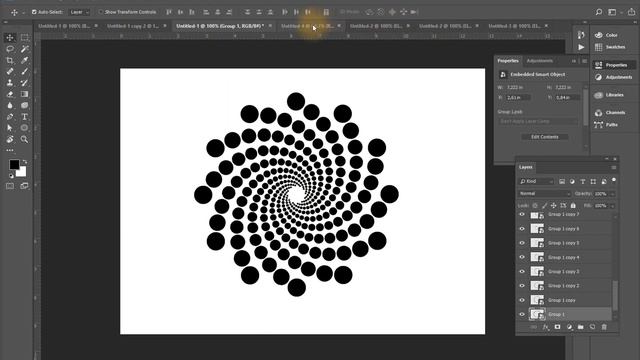Select the Path Selection tool
This screenshot has height=360, width=640.
(x=10, y=128)
